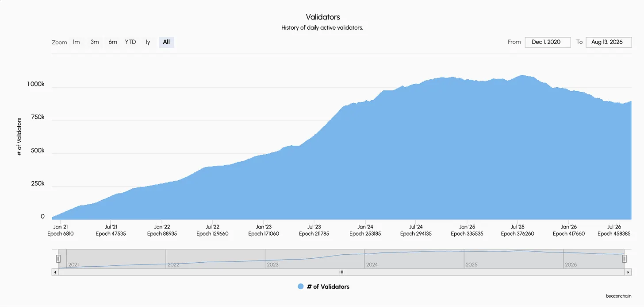
Task: Click the 2024 section in navigator
Action: pyautogui.click(x=414, y=259)
